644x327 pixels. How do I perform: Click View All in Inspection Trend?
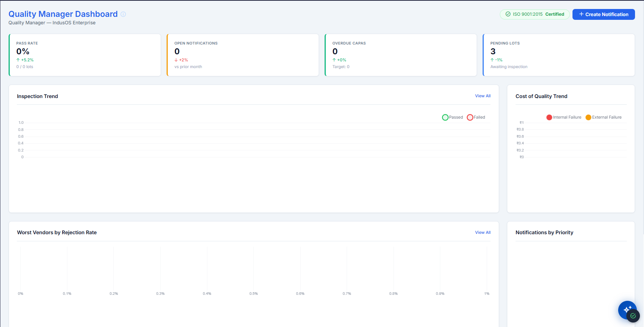[483, 96]
